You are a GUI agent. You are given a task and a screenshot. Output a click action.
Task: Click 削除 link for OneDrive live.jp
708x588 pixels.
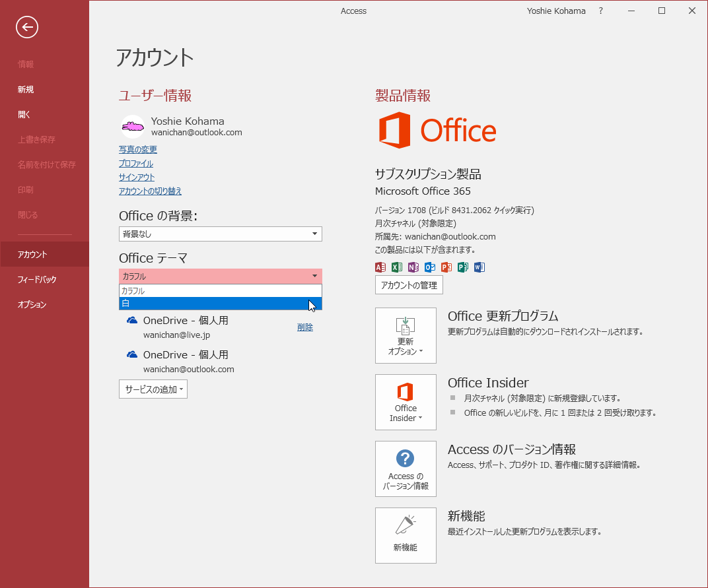pos(304,327)
